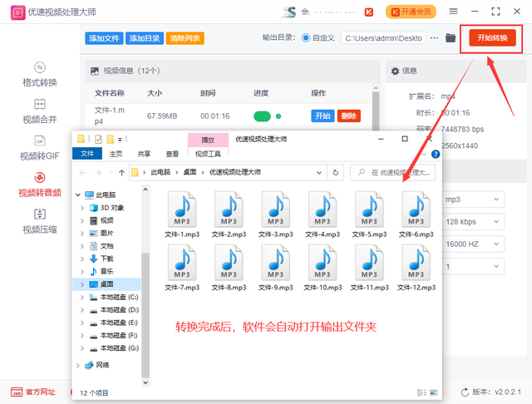
Task: Switch Explorer to details view
Action: [x=421, y=392]
